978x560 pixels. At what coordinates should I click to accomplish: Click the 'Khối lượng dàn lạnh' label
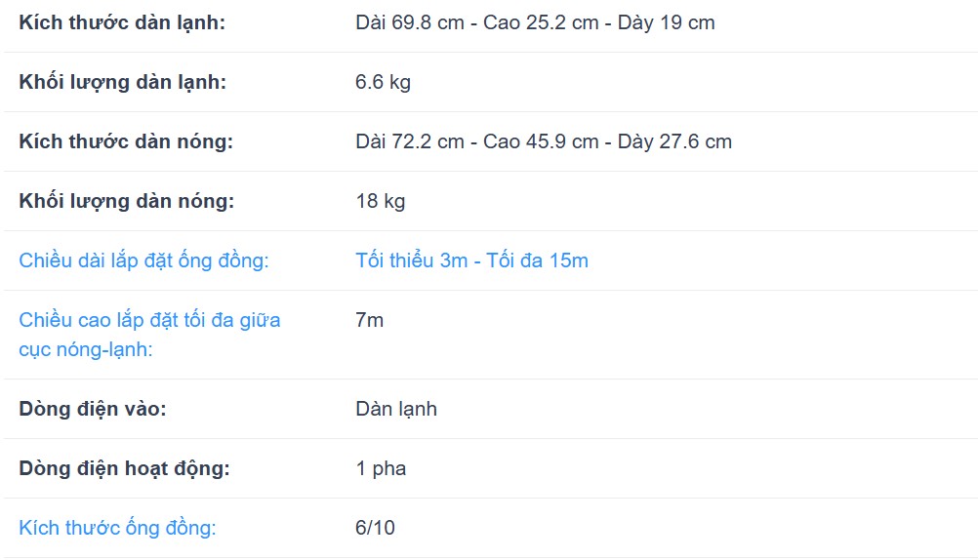click(x=122, y=82)
